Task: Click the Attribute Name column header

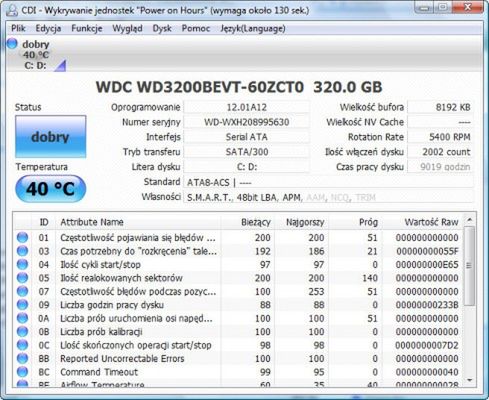Action: [x=138, y=222]
